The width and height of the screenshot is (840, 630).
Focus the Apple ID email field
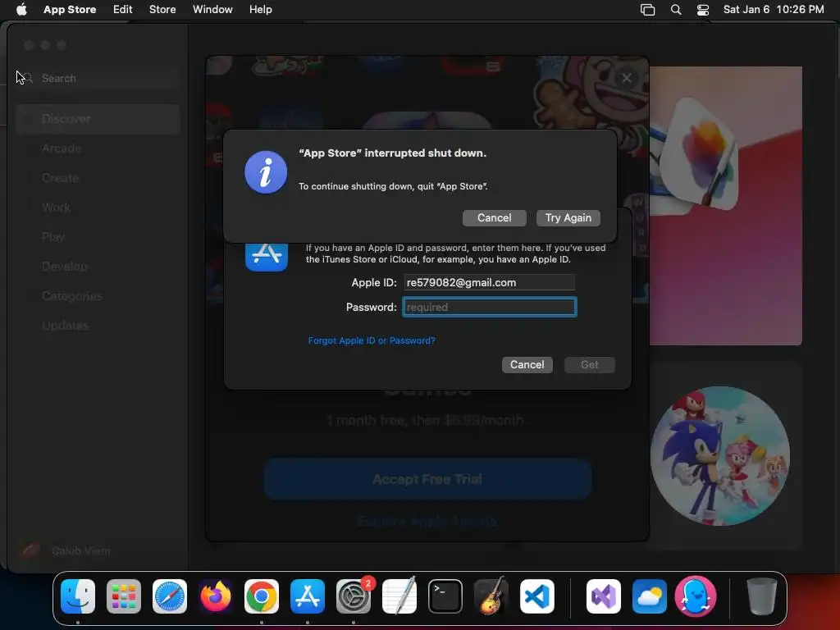click(489, 282)
